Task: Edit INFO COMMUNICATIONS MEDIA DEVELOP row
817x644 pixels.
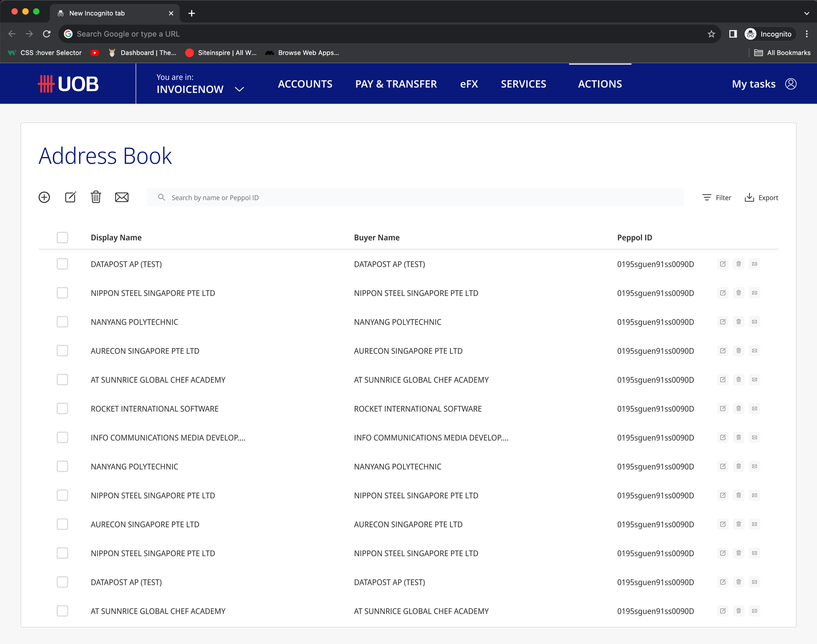Action: (x=723, y=437)
